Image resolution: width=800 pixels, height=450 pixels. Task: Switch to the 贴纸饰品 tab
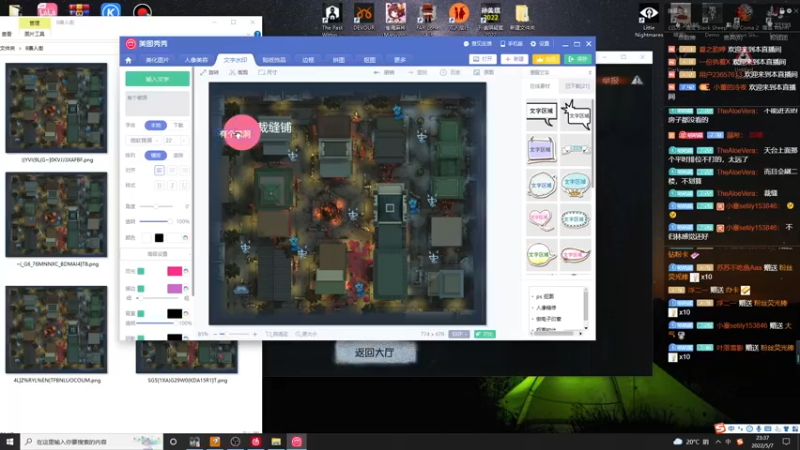274,60
